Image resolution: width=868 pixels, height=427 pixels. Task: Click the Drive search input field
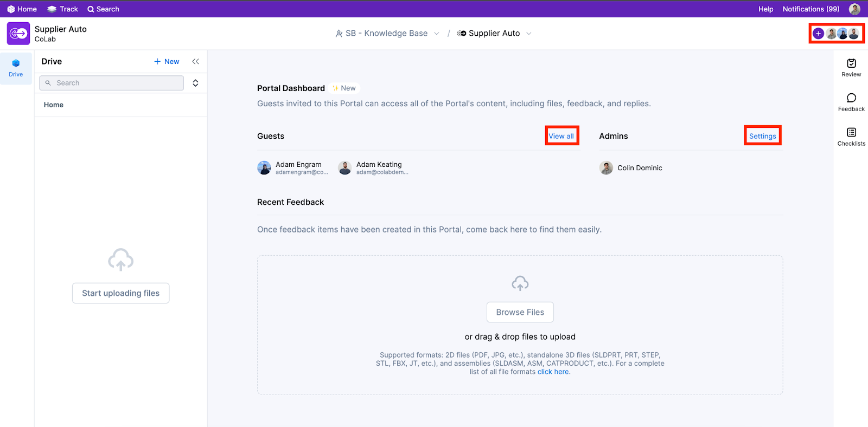pyautogui.click(x=112, y=83)
